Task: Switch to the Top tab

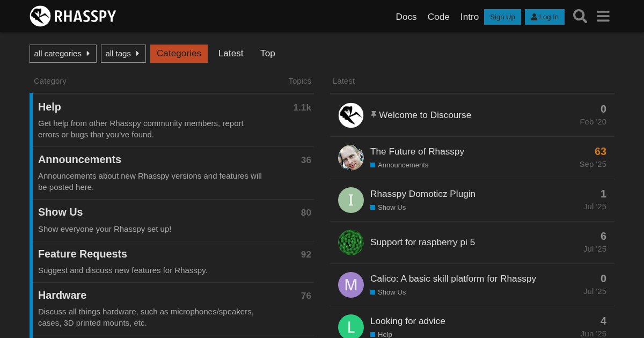Action: click(268, 54)
